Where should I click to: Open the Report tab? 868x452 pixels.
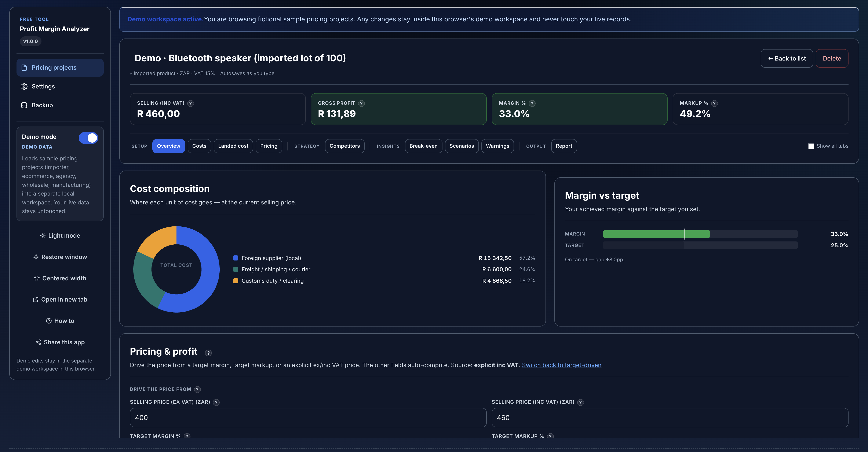point(564,146)
